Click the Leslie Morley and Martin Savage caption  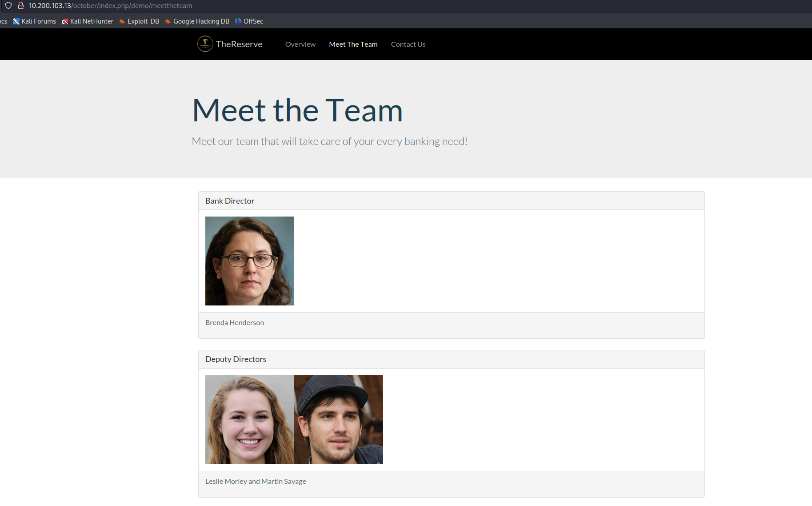point(256,482)
